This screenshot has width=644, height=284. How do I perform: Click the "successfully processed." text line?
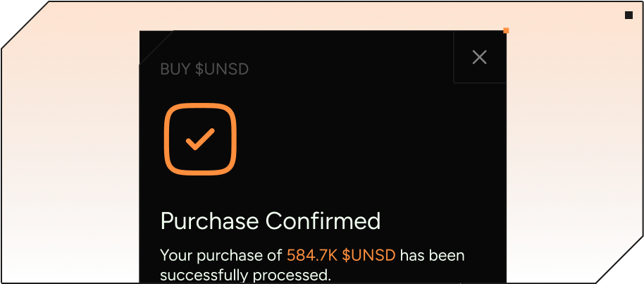point(245,273)
